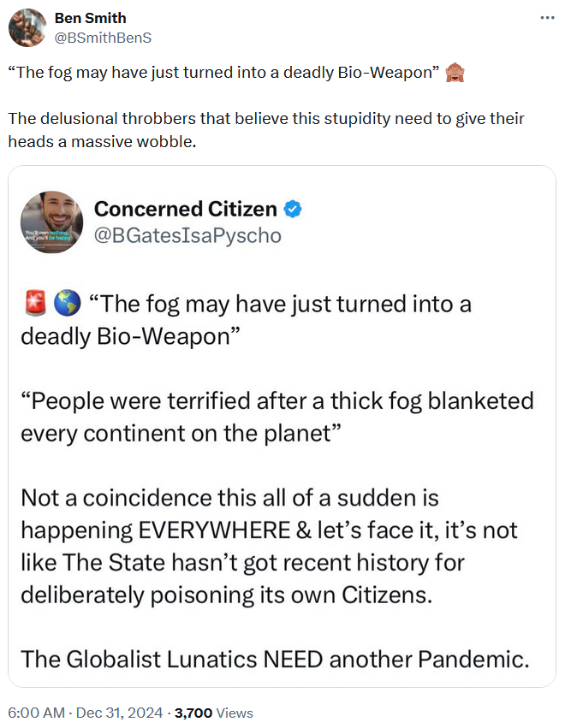This screenshot has width=565, height=728.
Task: Open the 3,700 Views count
Action: [214, 713]
